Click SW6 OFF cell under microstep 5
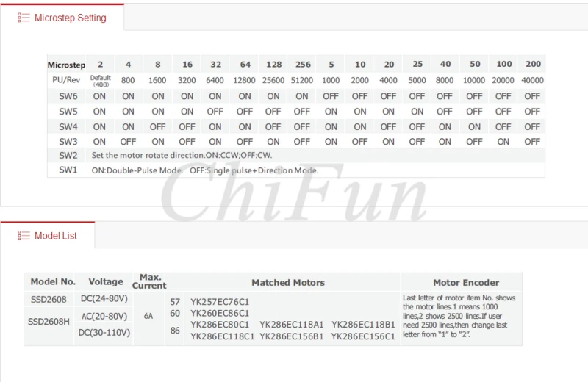This screenshot has width=588, height=382. 331,96
